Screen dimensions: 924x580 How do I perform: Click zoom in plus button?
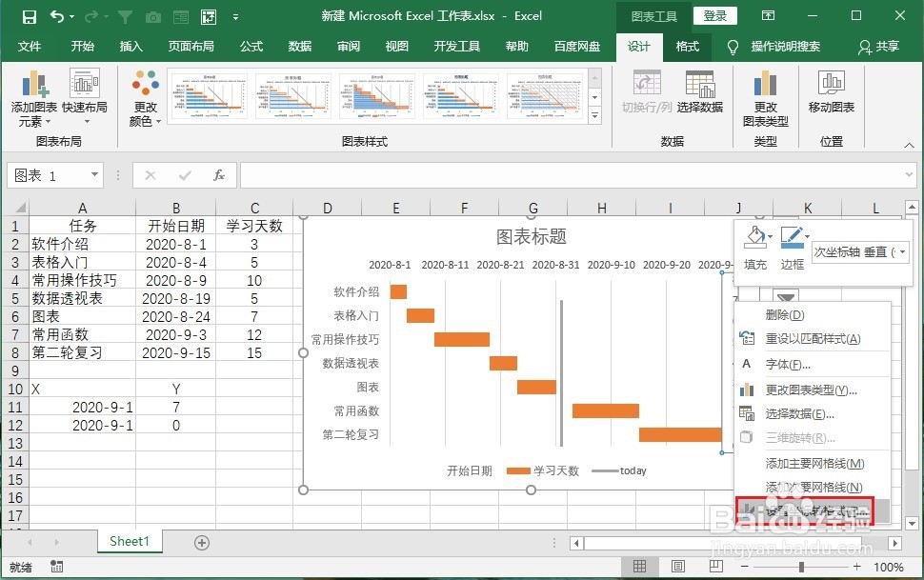pos(856,567)
